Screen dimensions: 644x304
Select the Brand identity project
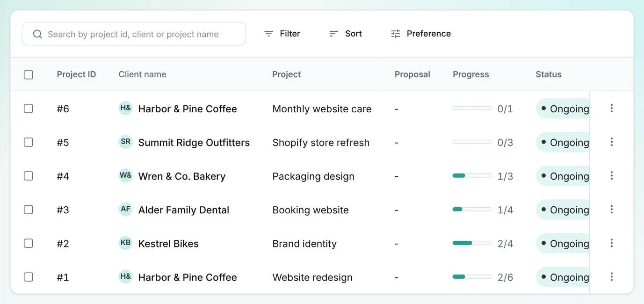pos(304,243)
